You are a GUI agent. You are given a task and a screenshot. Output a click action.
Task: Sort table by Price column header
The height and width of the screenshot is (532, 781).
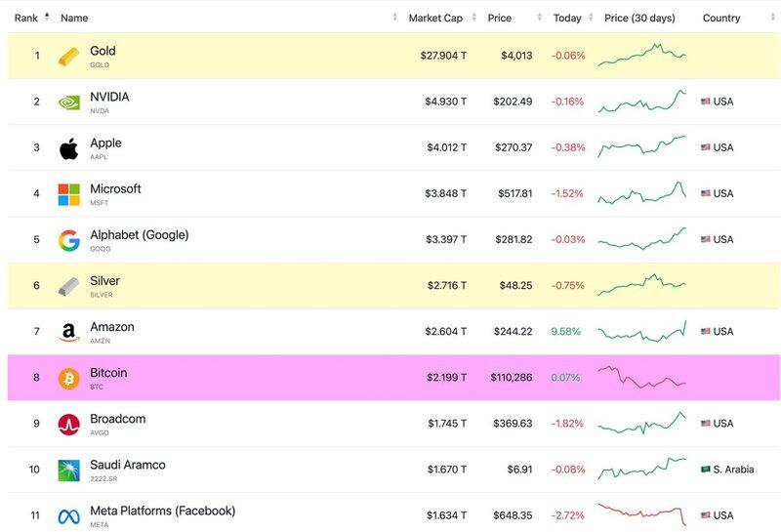point(500,18)
